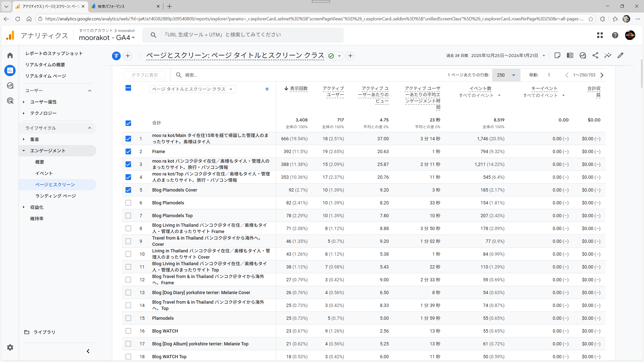Click the pencil customize report icon
The width and height of the screenshot is (644, 362).
pyautogui.click(x=620, y=56)
